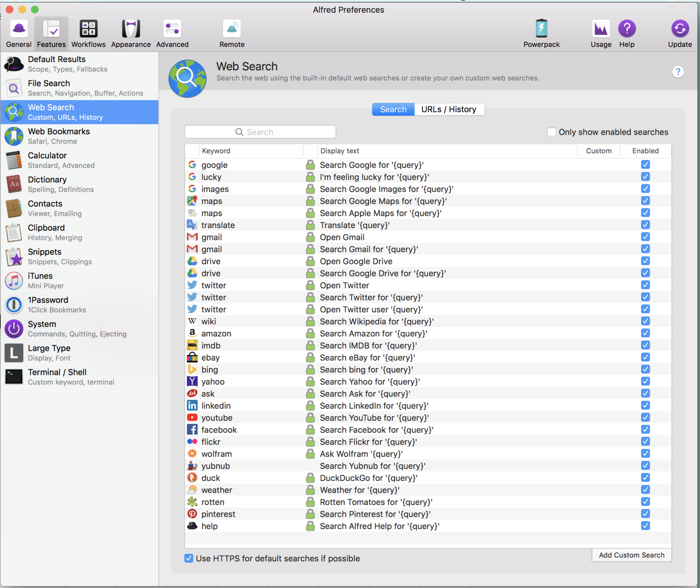The width and height of the screenshot is (700, 588).
Task: Click the Custom column header
Action: pyautogui.click(x=599, y=151)
